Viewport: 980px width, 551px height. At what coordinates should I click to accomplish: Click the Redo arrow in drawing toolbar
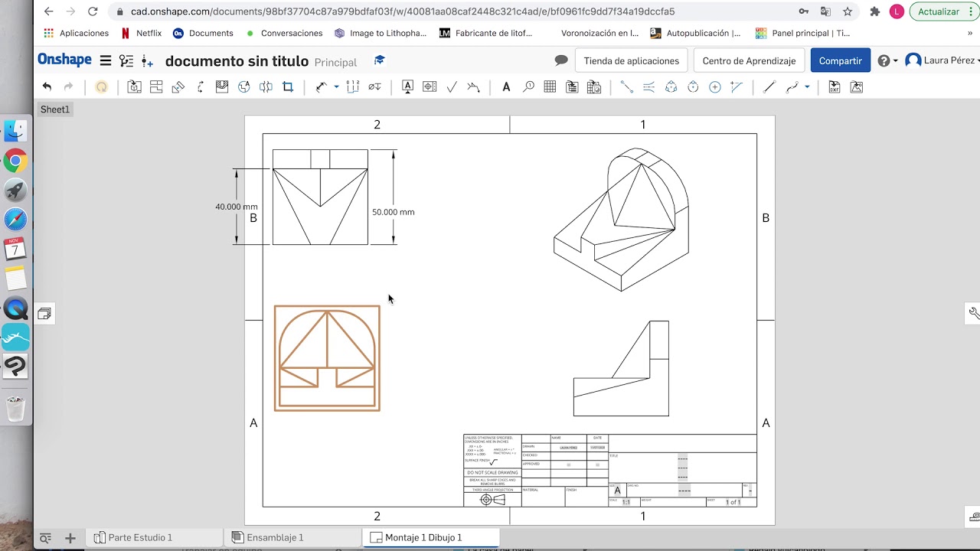tap(68, 87)
